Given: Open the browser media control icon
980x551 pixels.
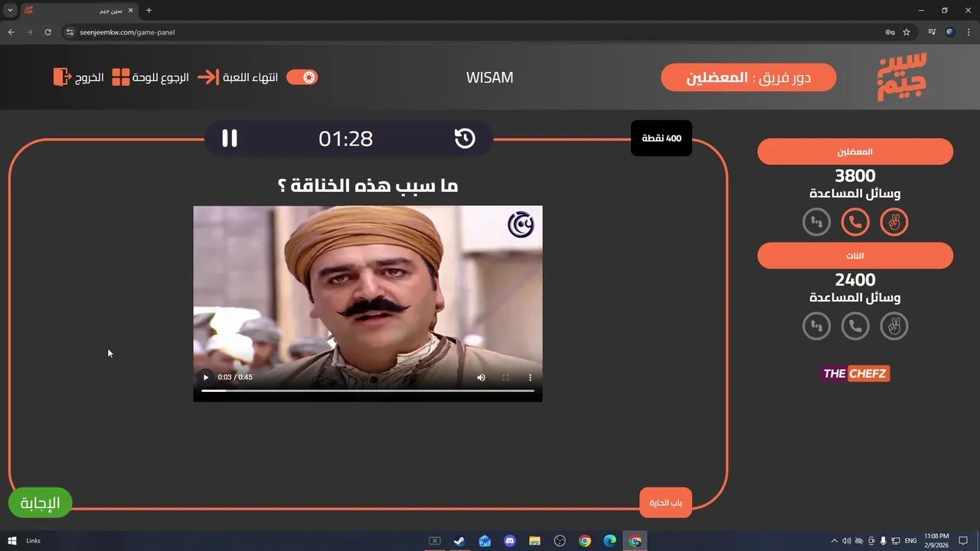Looking at the screenshot, I should 932,32.
